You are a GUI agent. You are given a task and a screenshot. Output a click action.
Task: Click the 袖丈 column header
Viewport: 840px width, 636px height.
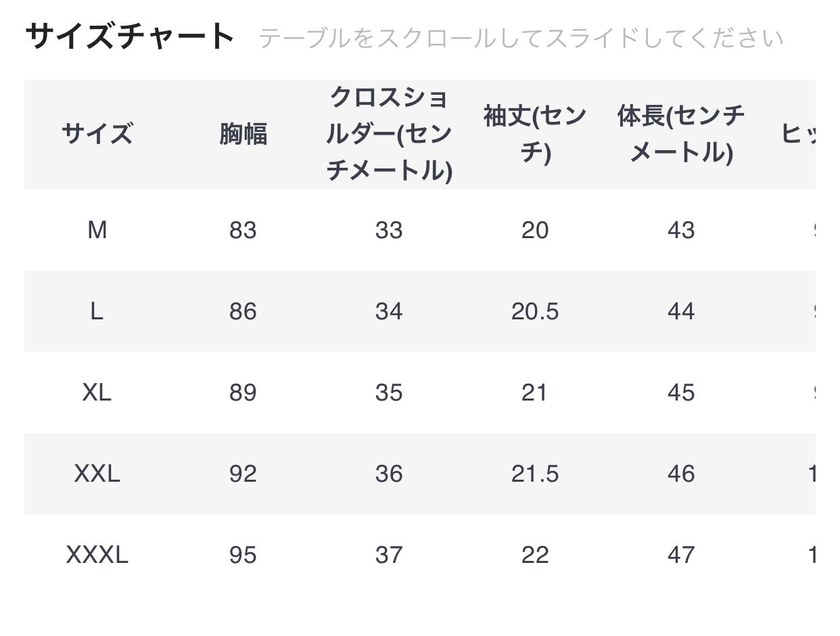click(x=534, y=134)
